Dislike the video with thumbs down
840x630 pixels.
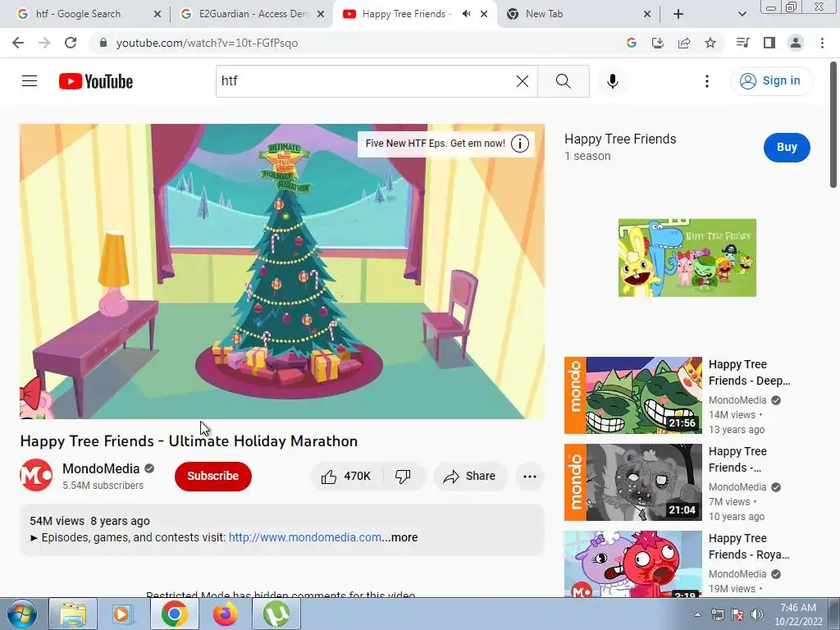(x=403, y=477)
